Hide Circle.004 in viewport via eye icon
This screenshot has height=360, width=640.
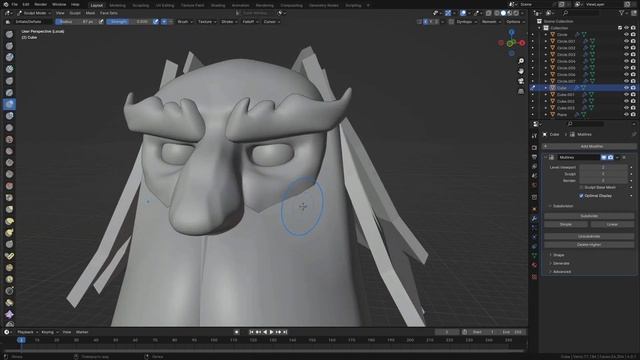click(626, 61)
